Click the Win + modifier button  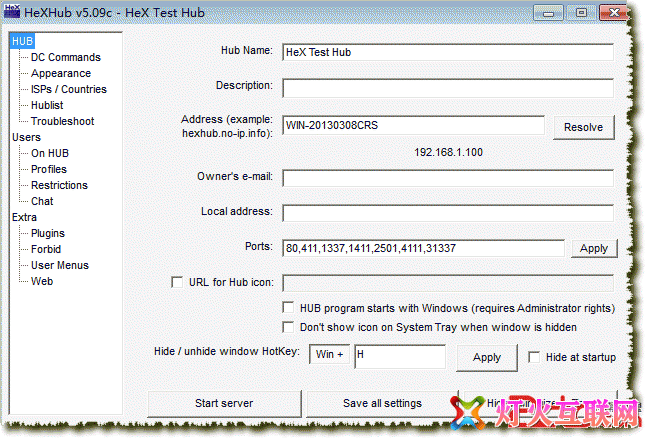(x=329, y=354)
